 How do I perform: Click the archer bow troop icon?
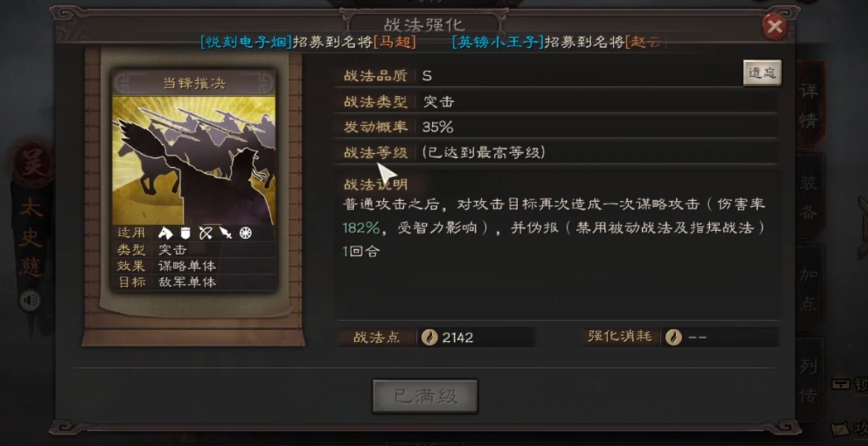pyautogui.click(x=205, y=233)
